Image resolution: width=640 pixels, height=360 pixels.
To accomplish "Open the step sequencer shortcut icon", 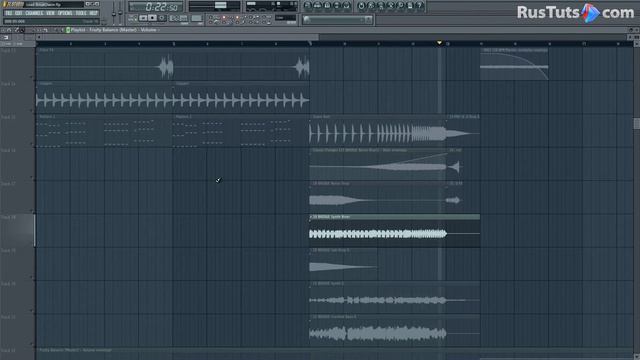I will pyautogui.click(x=318, y=6).
